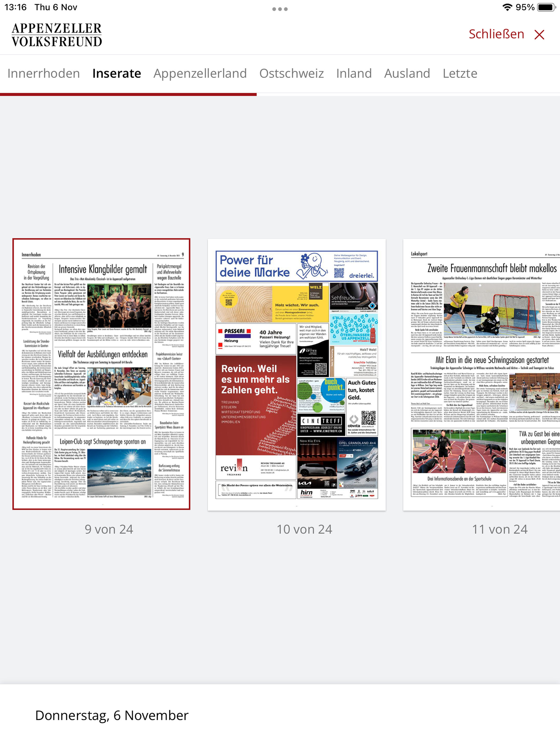The height and width of the screenshot is (747, 560).
Task: Open page 10 advertisements thumbnail
Action: pyautogui.click(x=297, y=375)
